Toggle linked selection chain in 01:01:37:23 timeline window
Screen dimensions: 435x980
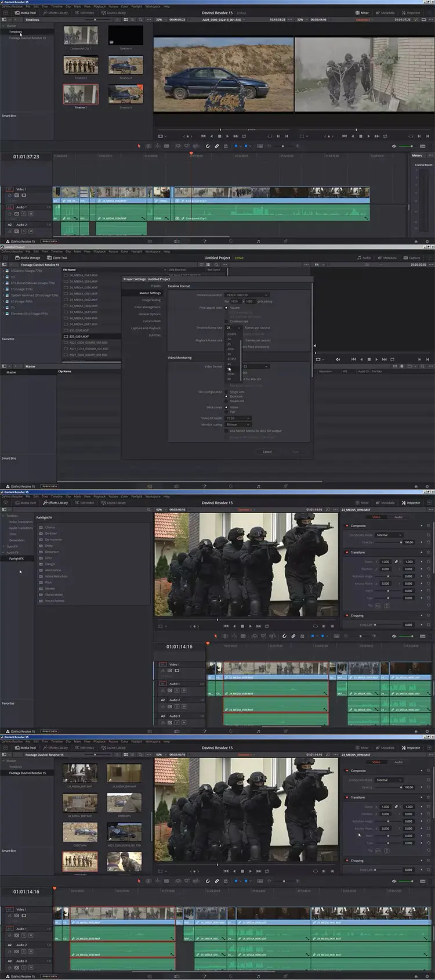pyautogui.click(x=217, y=146)
